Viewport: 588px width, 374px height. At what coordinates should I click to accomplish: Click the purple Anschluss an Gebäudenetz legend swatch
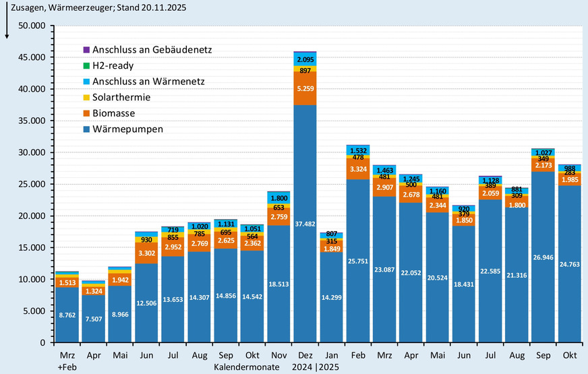click(86, 50)
